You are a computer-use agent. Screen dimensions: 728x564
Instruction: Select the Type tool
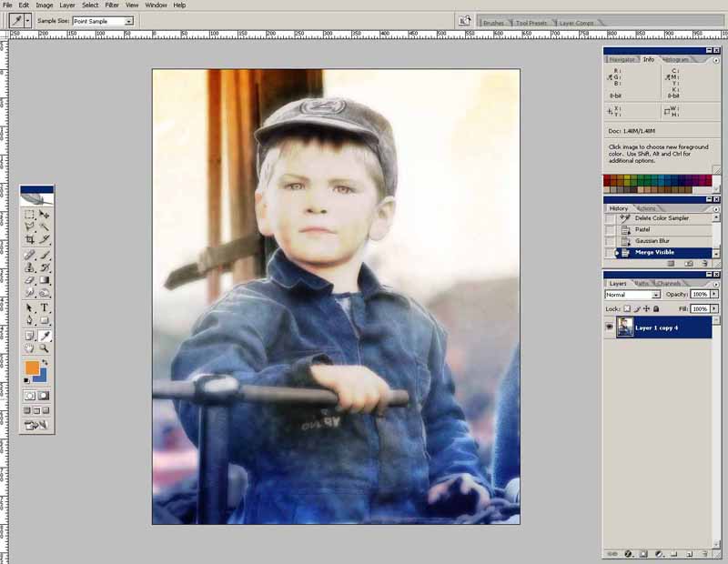44,307
